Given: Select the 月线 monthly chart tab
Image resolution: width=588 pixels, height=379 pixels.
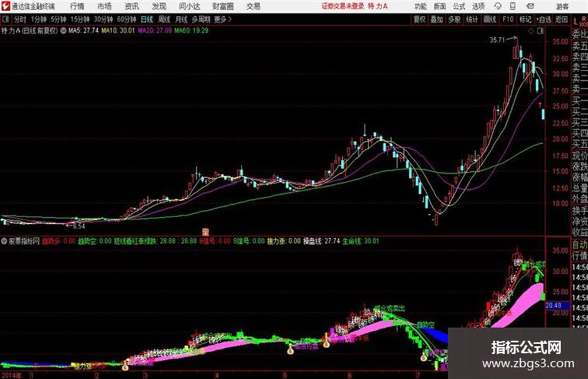Looking at the screenshot, I should (x=182, y=19).
